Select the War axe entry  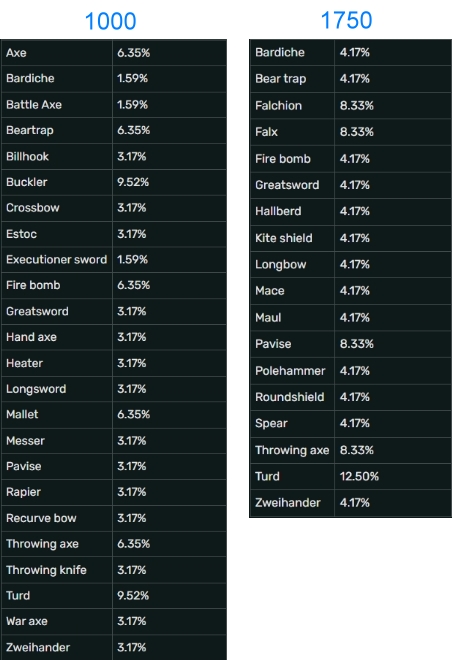pos(27,621)
